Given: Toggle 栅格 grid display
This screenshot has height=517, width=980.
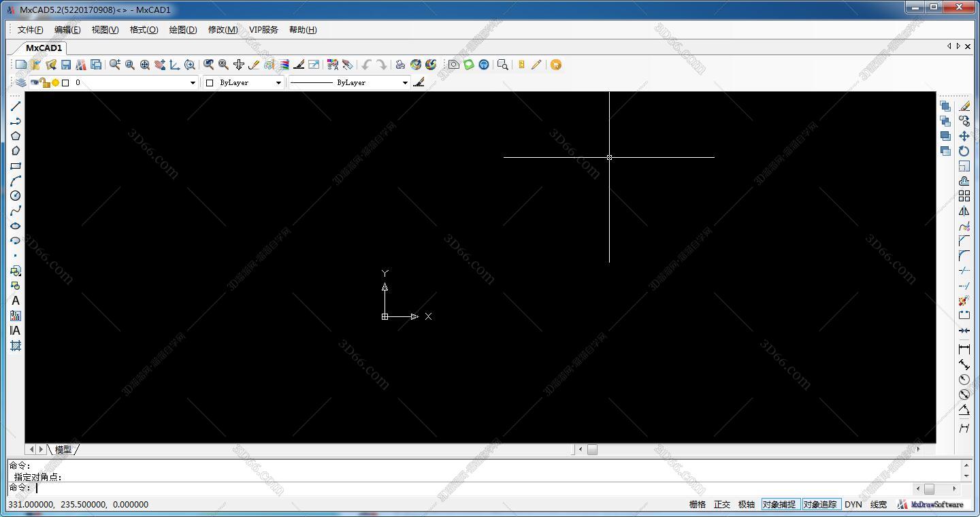Looking at the screenshot, I should coord(697,505).
